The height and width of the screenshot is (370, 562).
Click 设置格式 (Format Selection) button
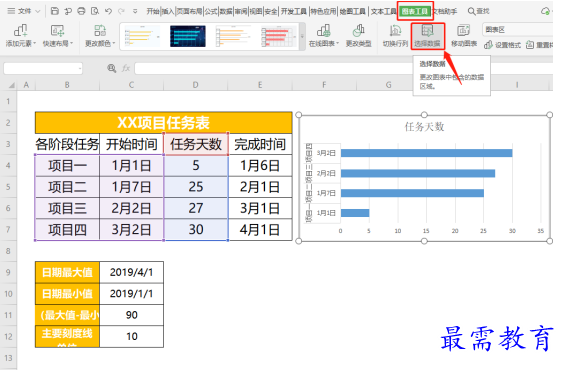502,45
